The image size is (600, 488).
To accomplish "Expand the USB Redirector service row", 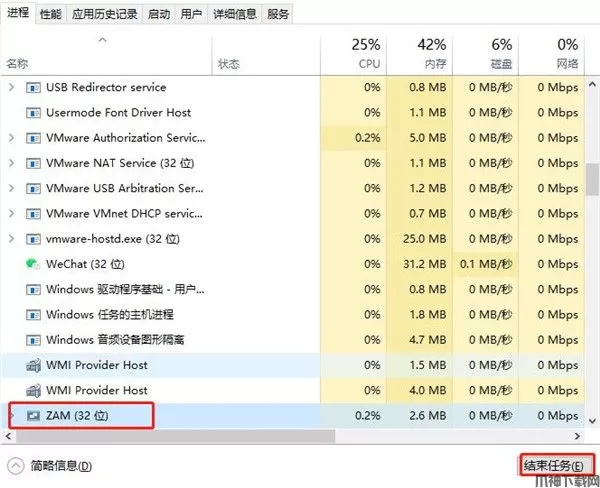I will coord(11,88).
